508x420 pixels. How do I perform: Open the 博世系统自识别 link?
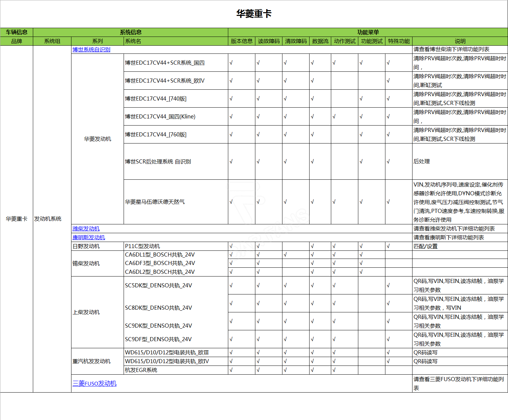click(91, 49)
